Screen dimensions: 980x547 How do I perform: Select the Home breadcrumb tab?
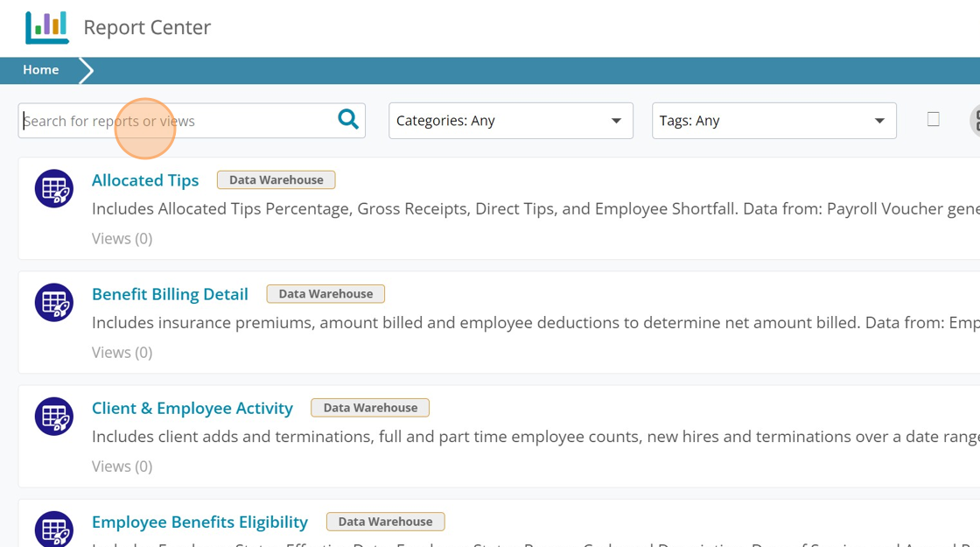41,70
